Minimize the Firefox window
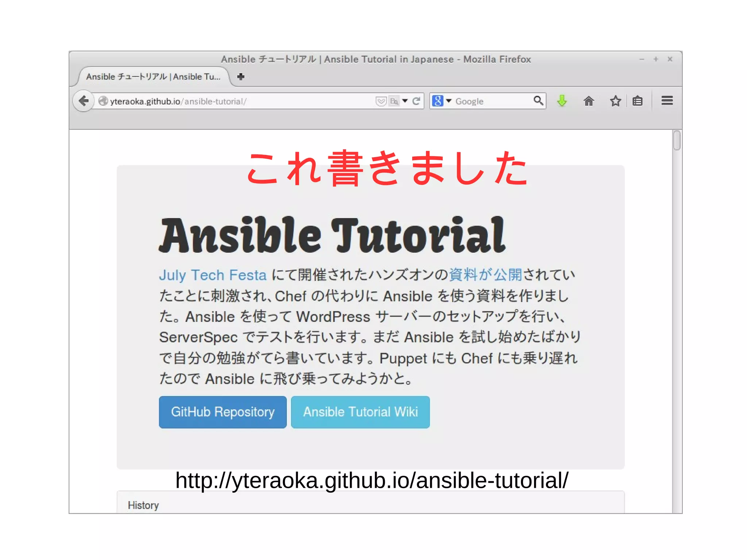Image resolution: width=747 pixels, height=560 pixels. coord(642,59)
